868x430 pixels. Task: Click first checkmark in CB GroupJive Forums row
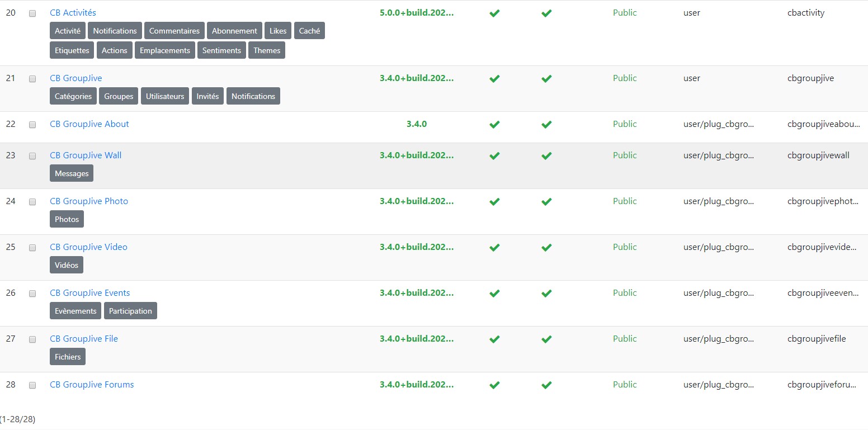point(494,385)
